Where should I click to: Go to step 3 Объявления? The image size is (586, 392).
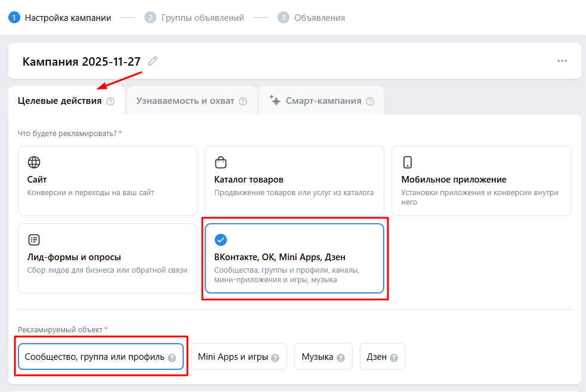[311, 18]
